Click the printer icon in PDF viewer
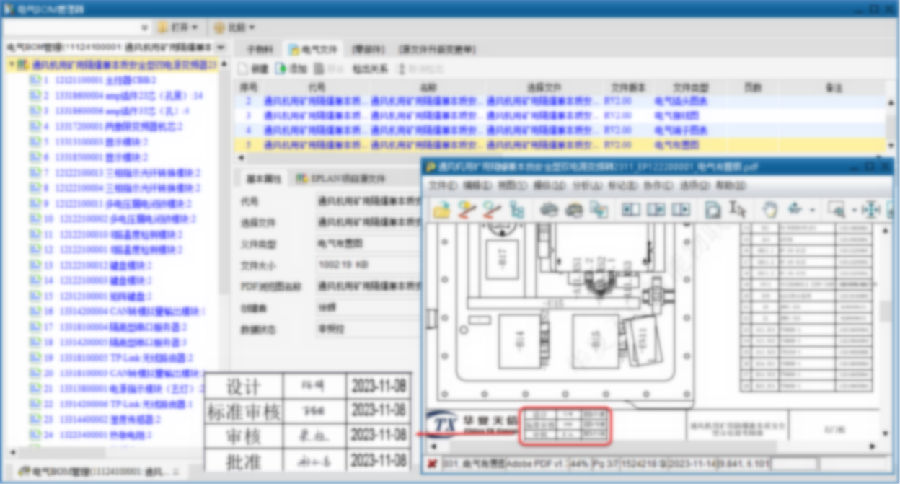900x484 pixels. [x=549, y=210]
